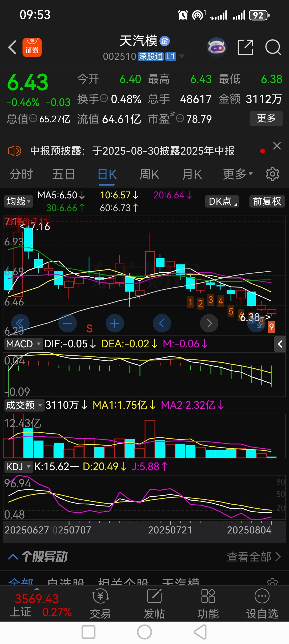
Task: Tap the Android recent apps square
Action: [89, 632]
